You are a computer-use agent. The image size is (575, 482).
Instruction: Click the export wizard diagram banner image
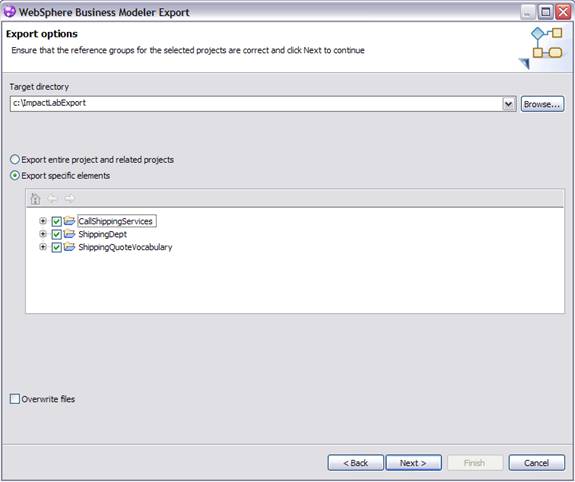tap(541, 48)
